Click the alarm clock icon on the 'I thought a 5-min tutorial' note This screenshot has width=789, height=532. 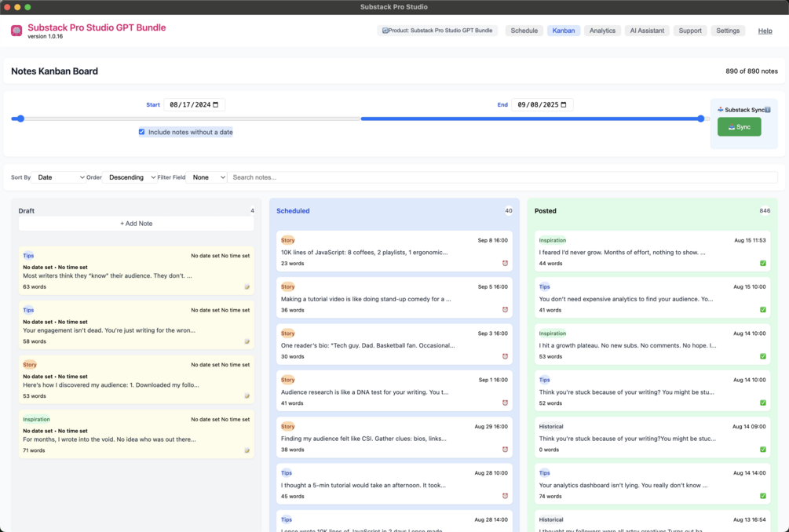point(505,496)
